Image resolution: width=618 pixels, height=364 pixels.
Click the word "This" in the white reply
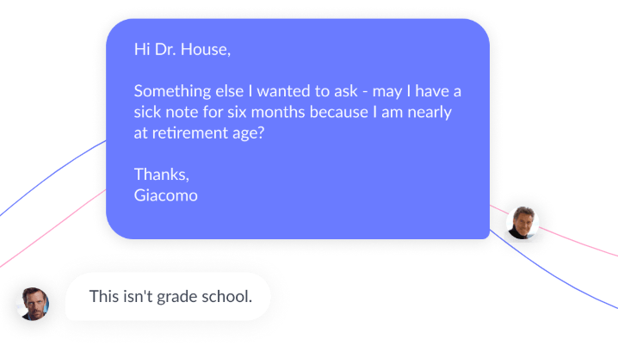pyautogui.click(x=104, y=297)
